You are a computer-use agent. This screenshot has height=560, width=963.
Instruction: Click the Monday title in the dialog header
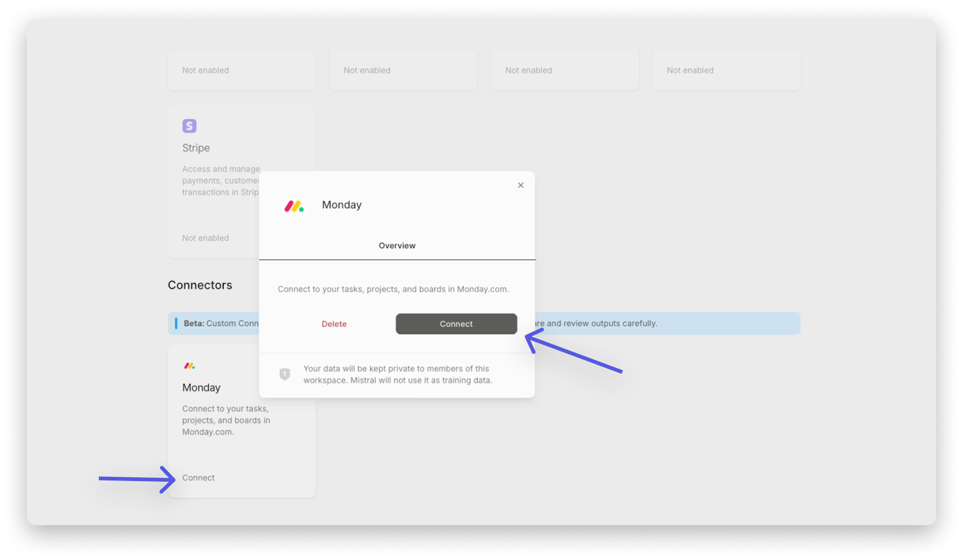(x=342, y=205)
